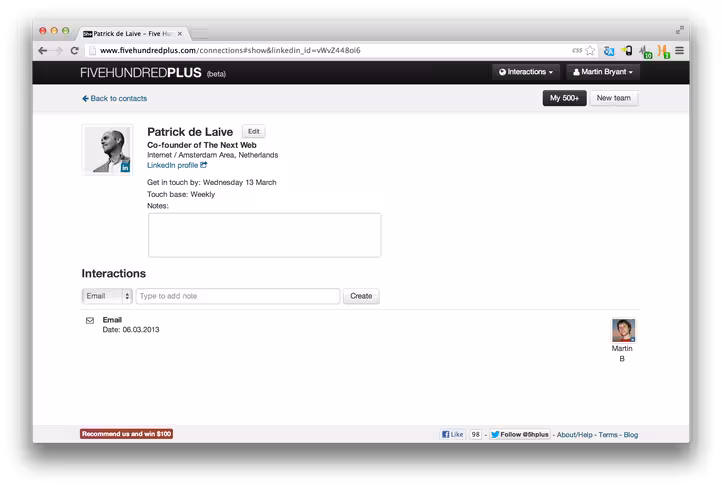The height and width of the screenshot is (488, 722).
Task: Click the translate extension icon in toolbar
Action: tap(609, 51)
